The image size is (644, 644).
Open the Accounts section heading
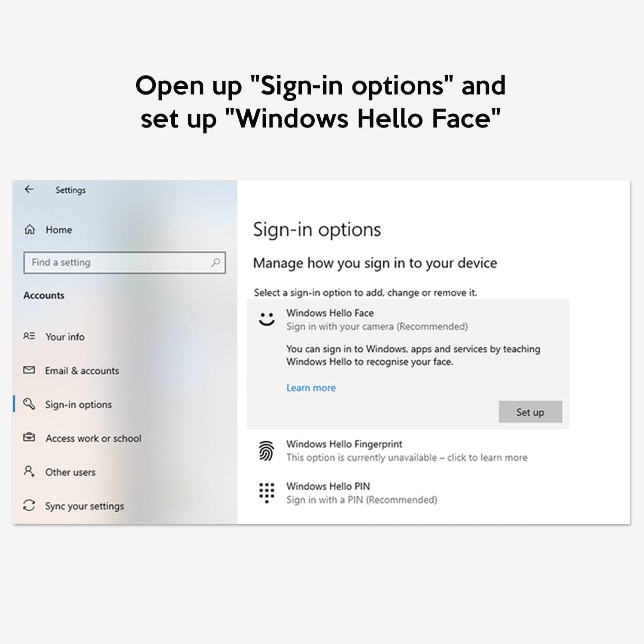coord(44,295)
